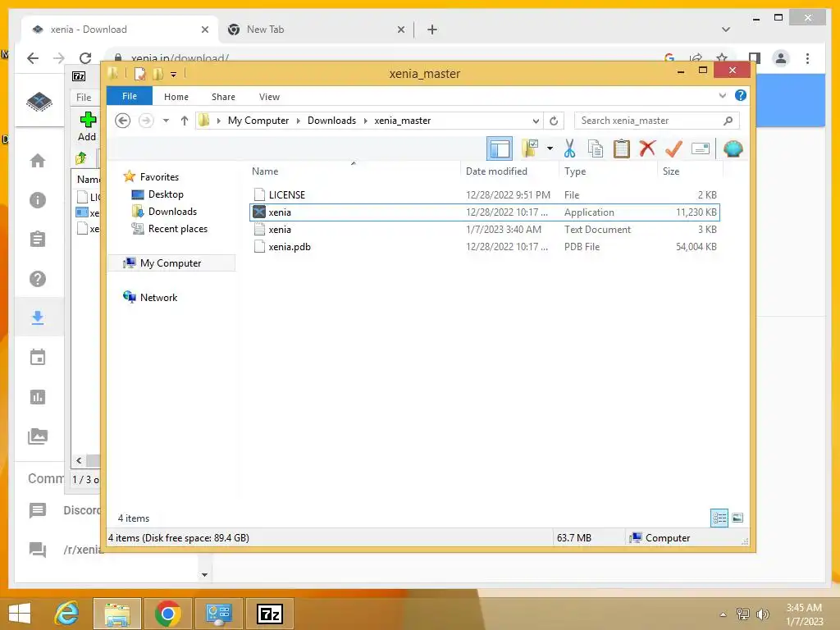Click the Downloads breadcrumb in address bar
Image resolution: width=840 pixels, height=630 pixels.
click(x=331, y=121)
